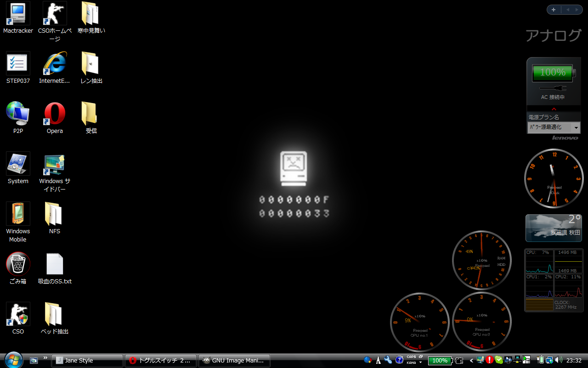Viewport: 588px width, 368px height.
Task: Click the battery status tray icon
Action: pos(541,360)
